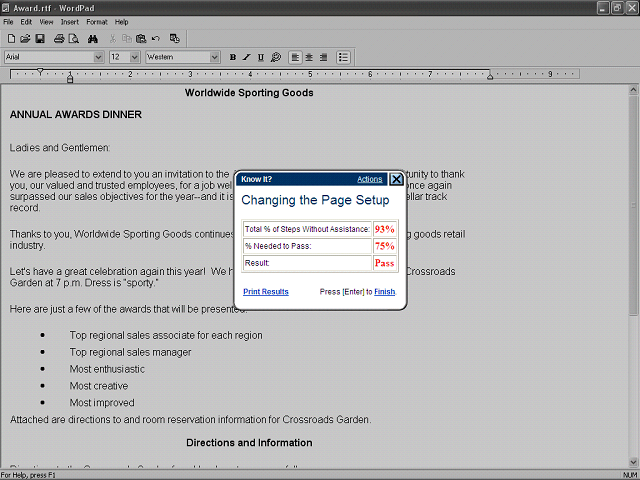Restore down the WordPad window
This screenshot has width=640, height=480.
click(x=618, y=8)
